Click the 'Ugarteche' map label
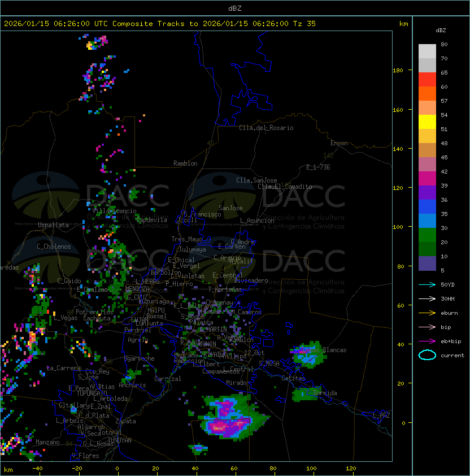This screenshot has height=476, width=470. [x=140, y=358]
